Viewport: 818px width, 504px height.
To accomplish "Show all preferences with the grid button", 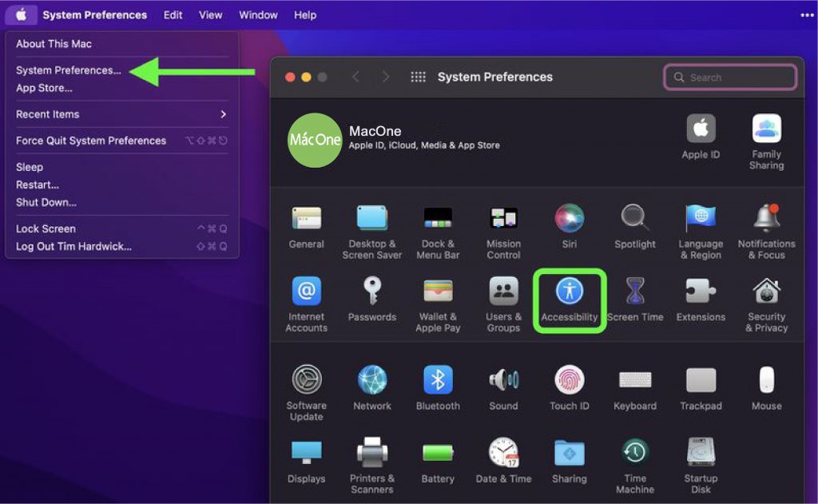I will click(x=418, y=77).
